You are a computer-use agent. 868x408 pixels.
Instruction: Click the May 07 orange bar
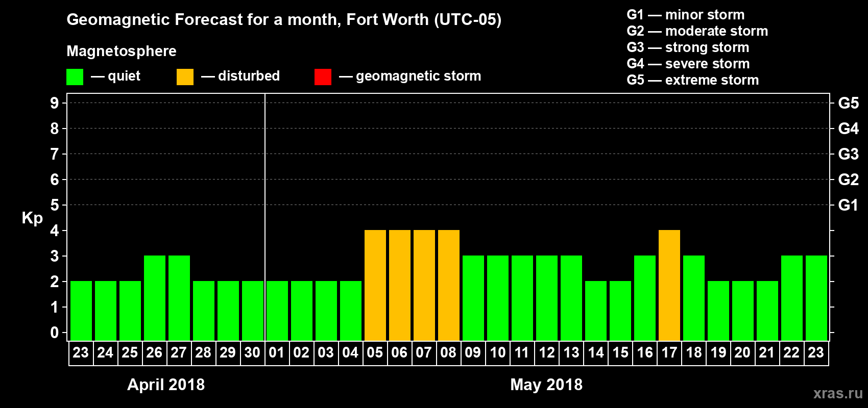click(424, 285)
